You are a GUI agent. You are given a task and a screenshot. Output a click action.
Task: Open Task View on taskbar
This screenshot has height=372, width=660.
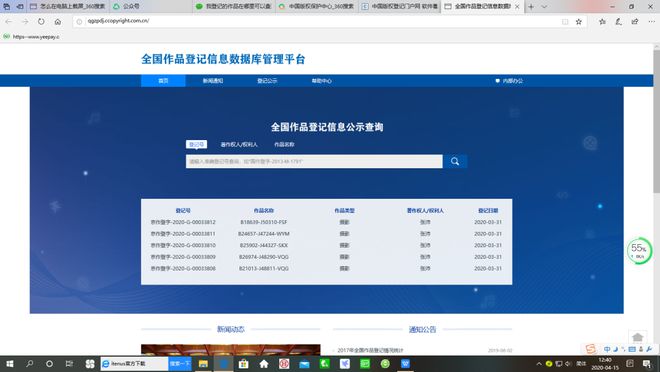[69, 364]
